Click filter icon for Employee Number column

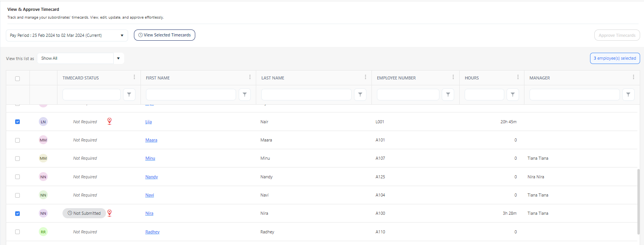coord(448,95)
